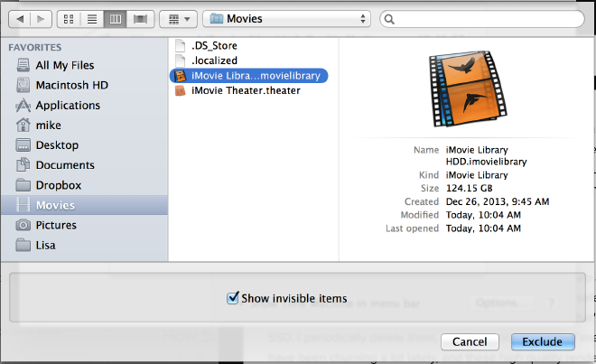Switch to column view

click(116, 19)
